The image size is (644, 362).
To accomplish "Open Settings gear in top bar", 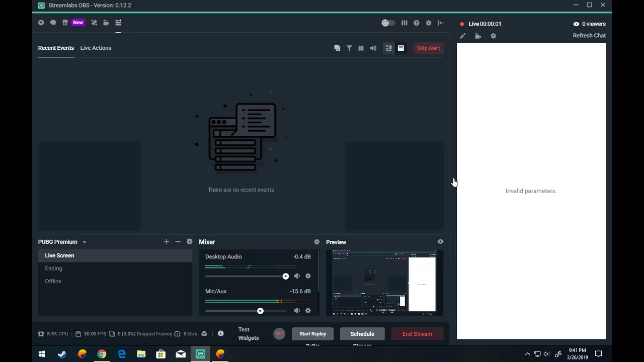I will [429, 23].
